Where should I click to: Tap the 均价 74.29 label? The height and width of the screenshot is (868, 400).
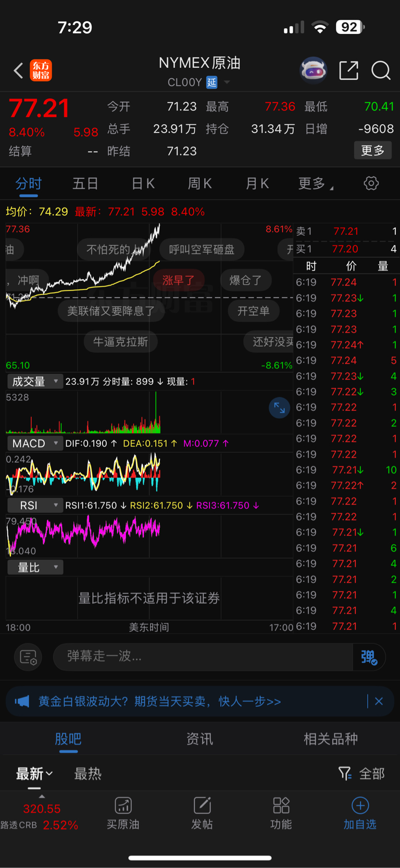click(36, 212)
